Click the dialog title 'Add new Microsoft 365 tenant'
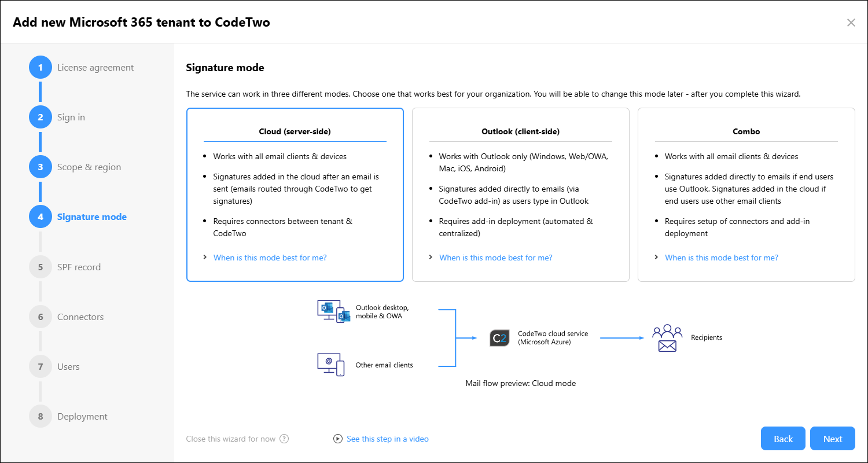 point(141,23)
